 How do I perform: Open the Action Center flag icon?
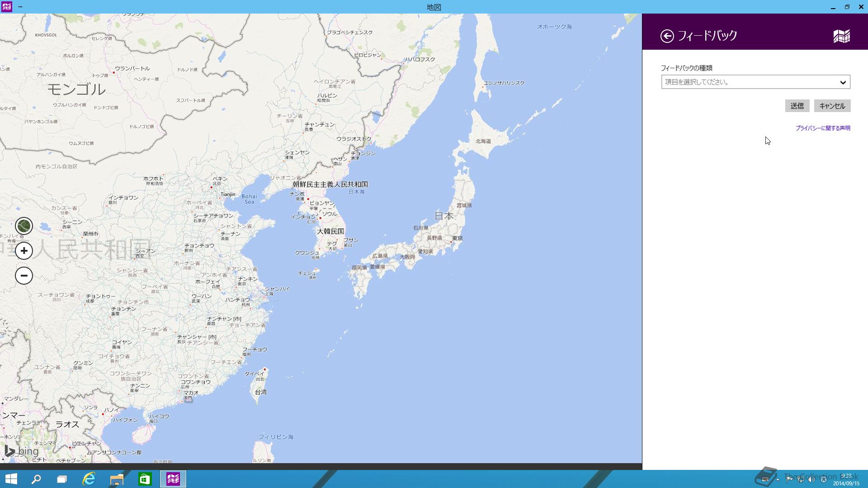pyautogui.click(x=789, y=479)
